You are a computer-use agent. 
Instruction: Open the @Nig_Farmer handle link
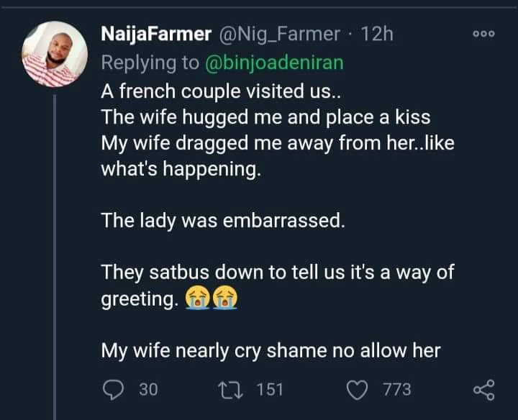[x=278, y=33]
